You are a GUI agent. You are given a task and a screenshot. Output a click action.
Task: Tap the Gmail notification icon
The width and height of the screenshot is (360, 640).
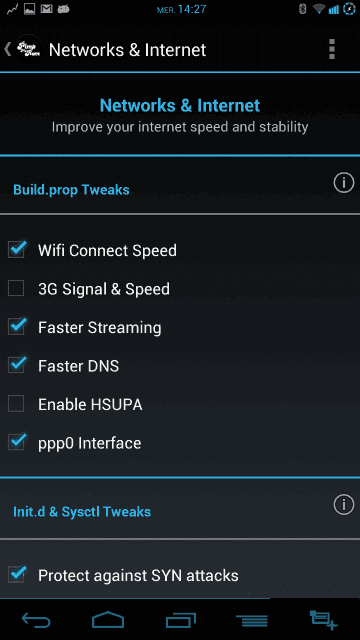(x=47, y=9)
